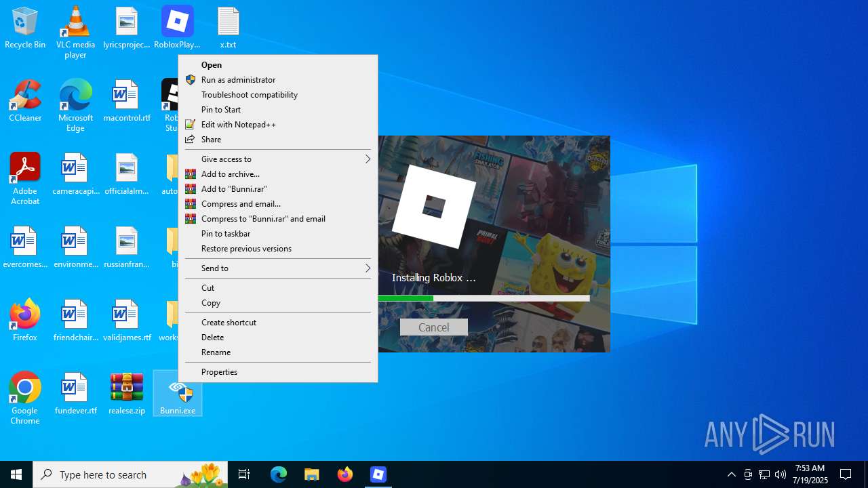Viewport: 868px width, 488px height.
Task: Open Task View from the taskbar
Action: (x=244, y=474)
